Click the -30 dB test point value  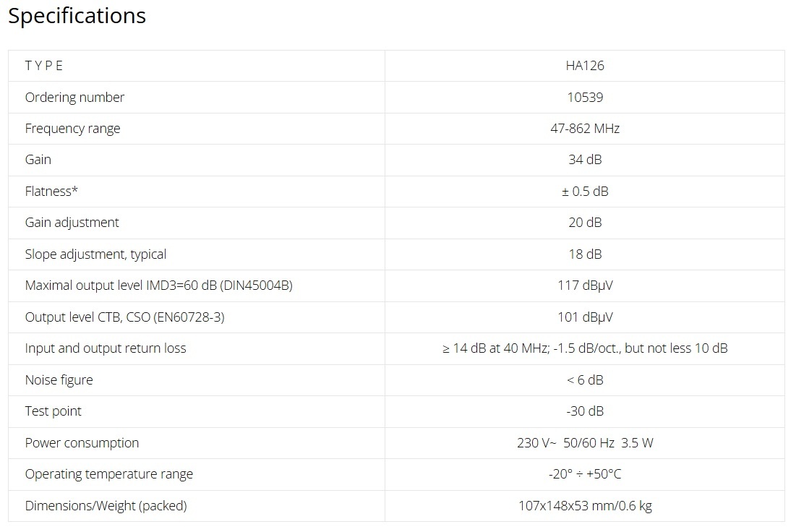point(585,411)
